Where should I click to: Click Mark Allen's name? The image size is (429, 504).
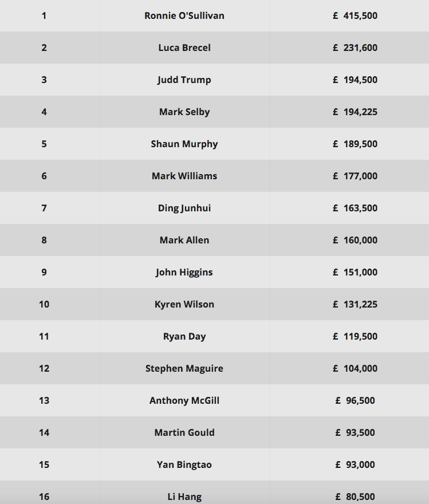(x=184, y=240)
